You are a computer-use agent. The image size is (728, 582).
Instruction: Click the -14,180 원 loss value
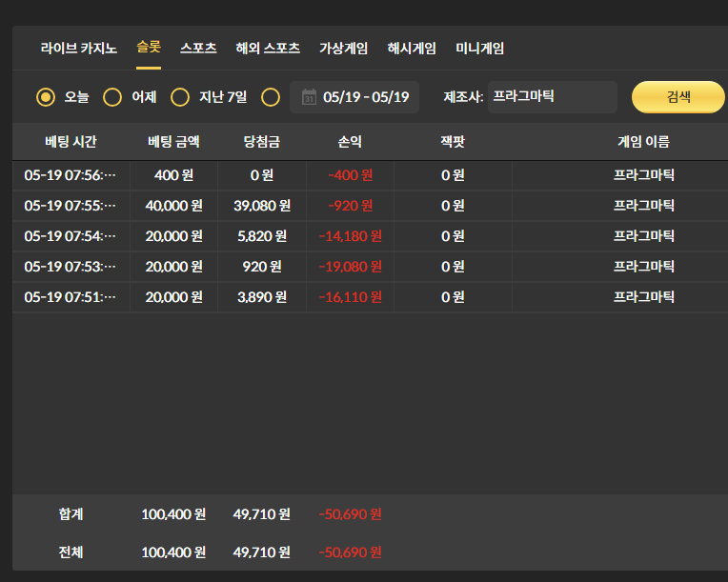coord(350,236)
